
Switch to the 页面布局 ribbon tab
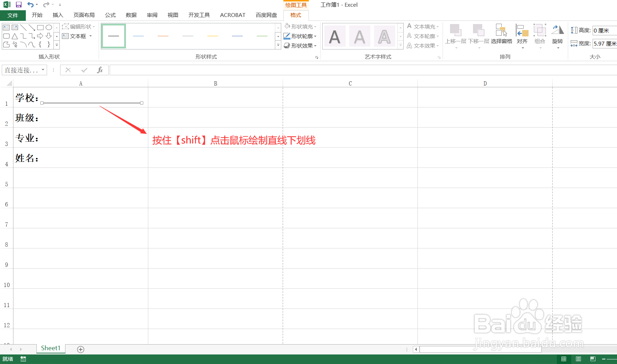click(84, 15)
